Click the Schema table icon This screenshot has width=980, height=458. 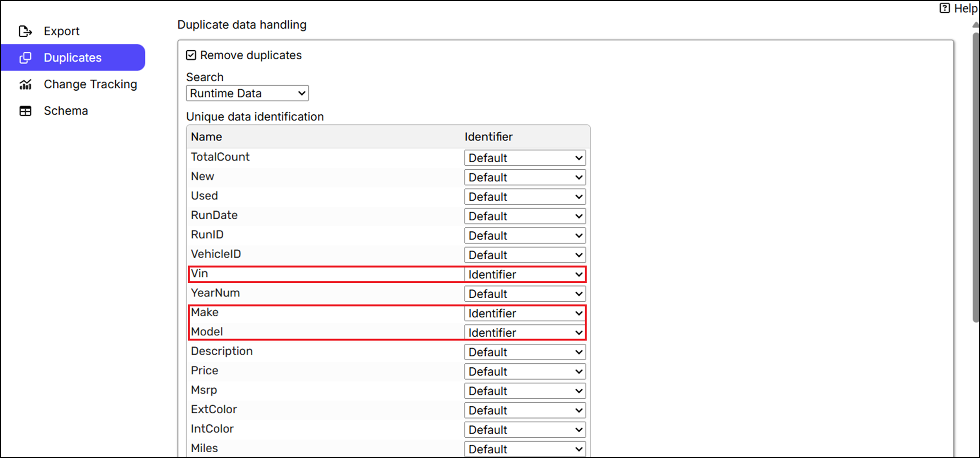[25, 111]
